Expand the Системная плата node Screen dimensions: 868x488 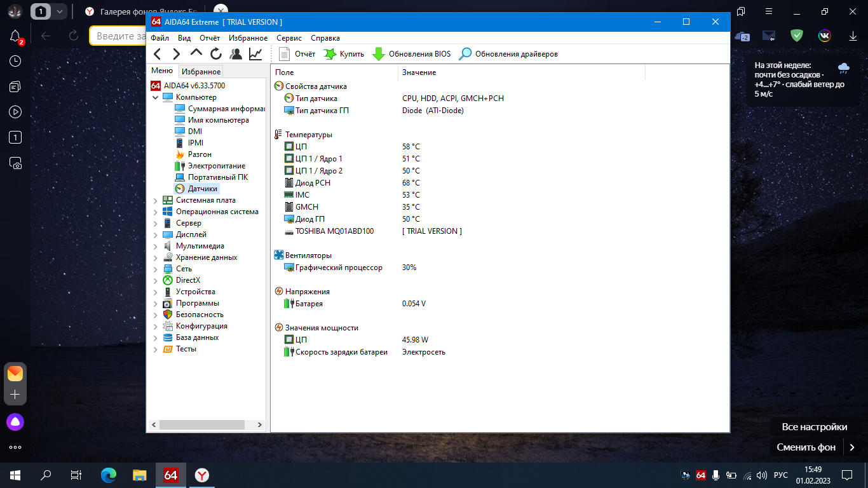pyautogui.click(x=156, y=200)
